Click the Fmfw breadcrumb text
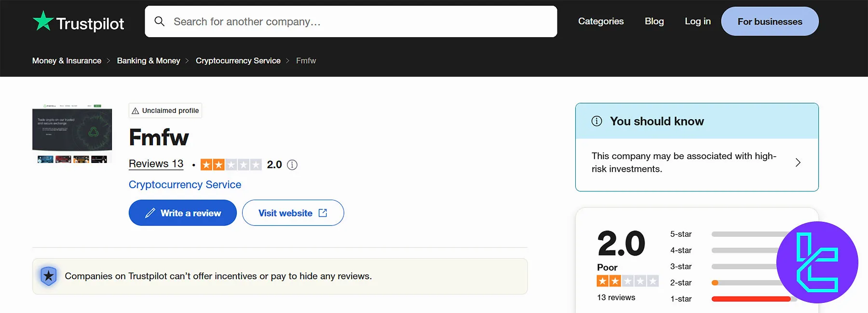868x313 pixels. tap(306, 61)
